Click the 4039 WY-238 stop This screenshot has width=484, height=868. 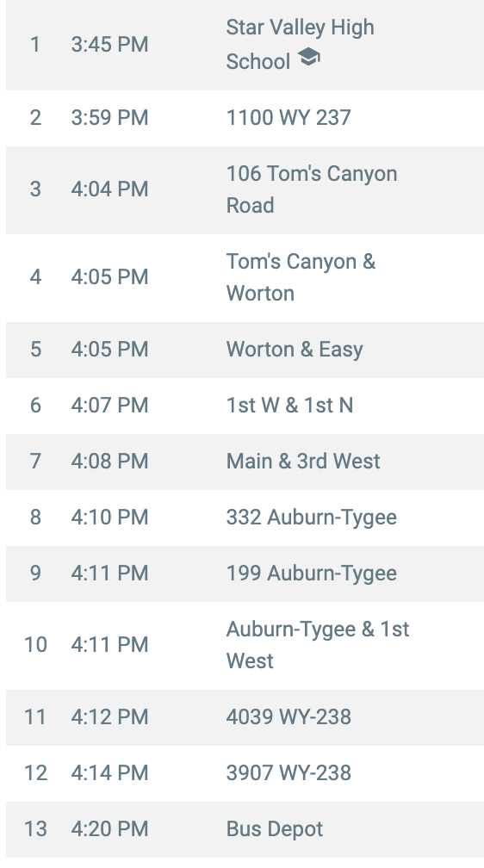[245, 717]
